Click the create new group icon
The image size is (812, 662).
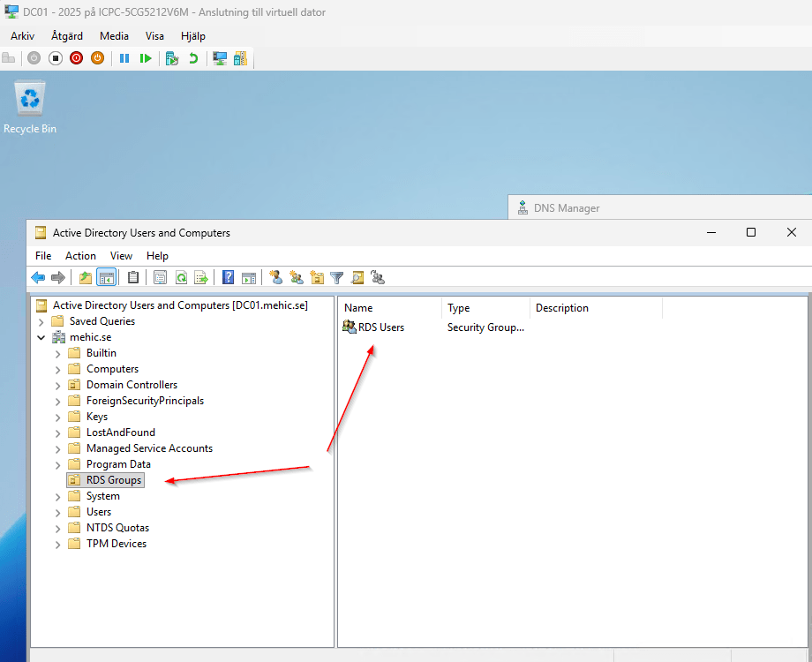click(x=297, y=278)
